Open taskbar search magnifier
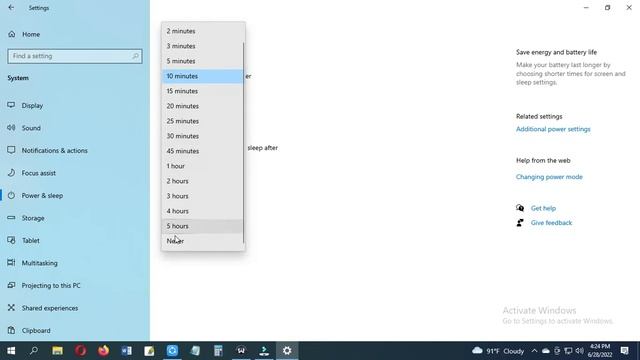 point(34,351)
